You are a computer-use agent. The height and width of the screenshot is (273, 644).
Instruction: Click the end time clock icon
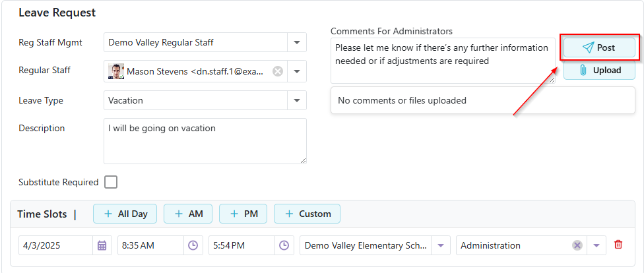pos(284,245)
